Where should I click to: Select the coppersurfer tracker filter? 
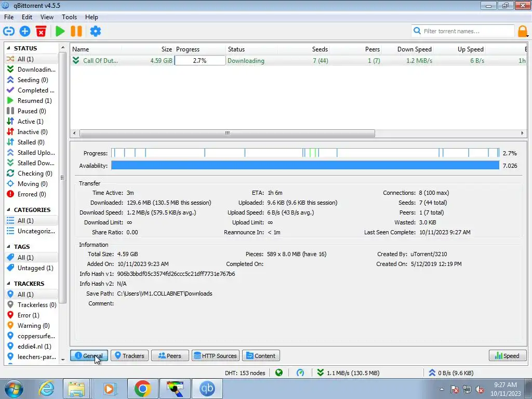32,336
